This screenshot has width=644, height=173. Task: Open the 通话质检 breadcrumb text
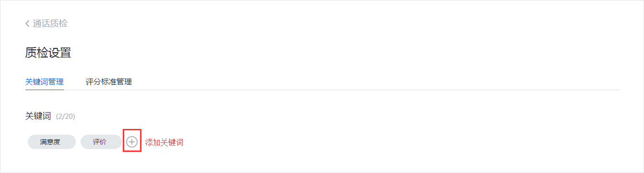50,23
